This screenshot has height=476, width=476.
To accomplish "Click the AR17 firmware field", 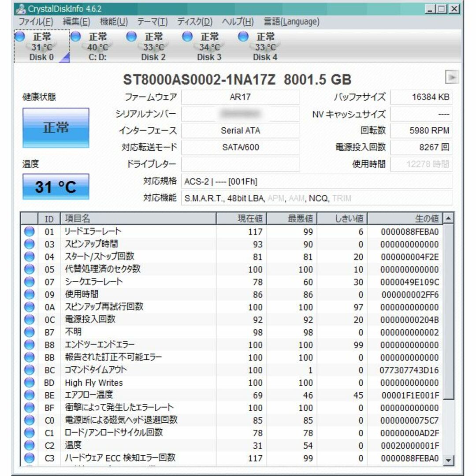I will click(240, 97).
